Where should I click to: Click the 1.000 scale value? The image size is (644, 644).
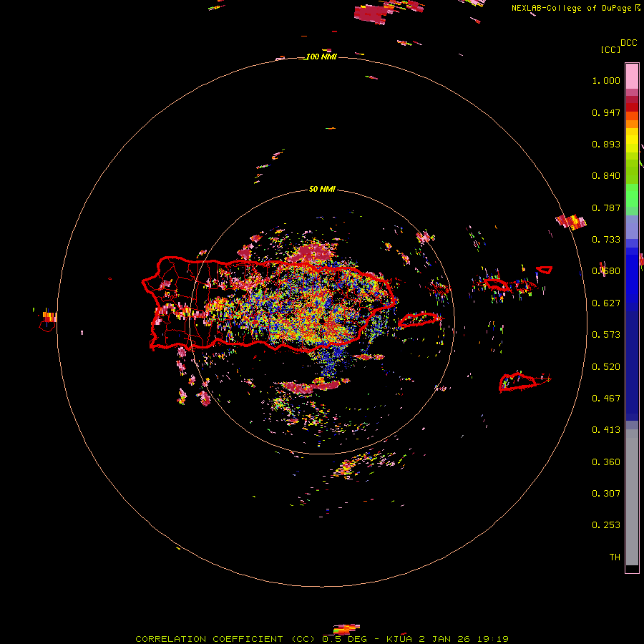click(x=606, y=80)
